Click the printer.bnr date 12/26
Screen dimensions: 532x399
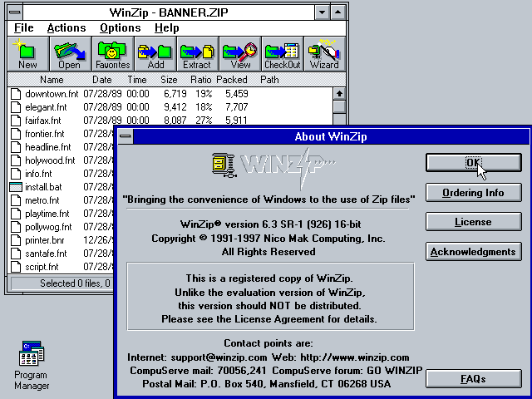click(x=98, y=240)
